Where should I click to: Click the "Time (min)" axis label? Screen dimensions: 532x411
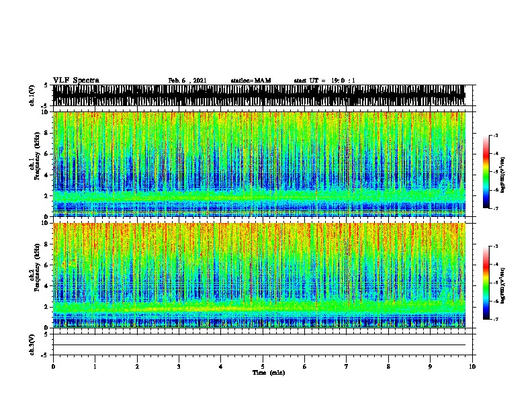coord(269,373)
